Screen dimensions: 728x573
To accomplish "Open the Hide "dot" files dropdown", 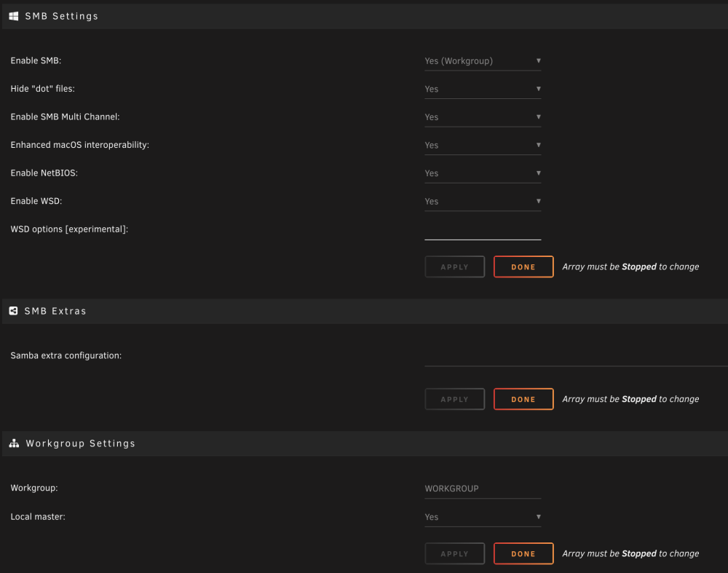I will click(x=483, y=89).
